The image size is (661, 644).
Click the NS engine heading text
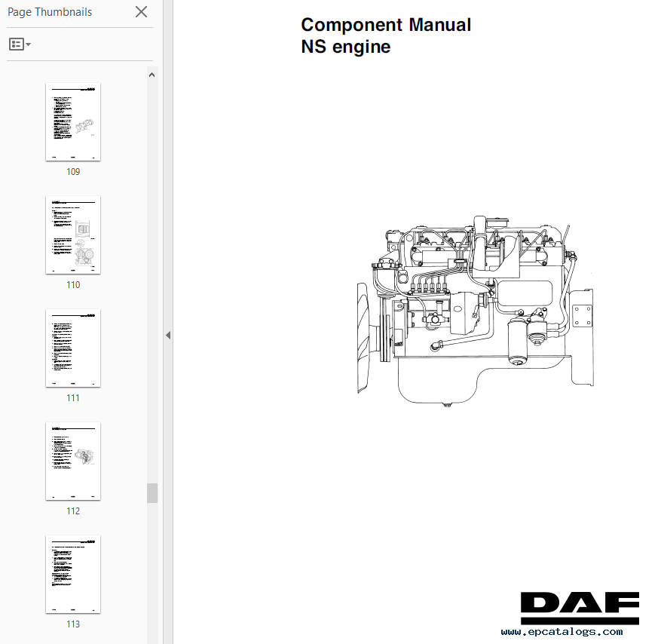tap(346, 47)
